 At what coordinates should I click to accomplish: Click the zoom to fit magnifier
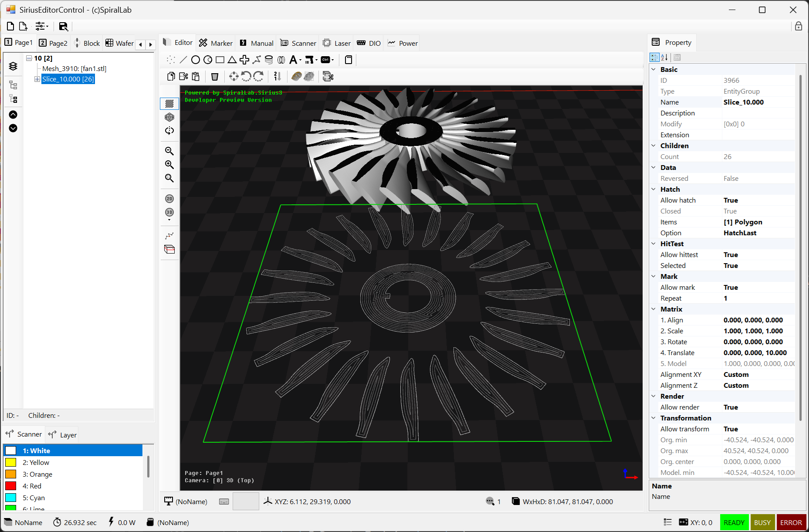[x=169, y=178]
